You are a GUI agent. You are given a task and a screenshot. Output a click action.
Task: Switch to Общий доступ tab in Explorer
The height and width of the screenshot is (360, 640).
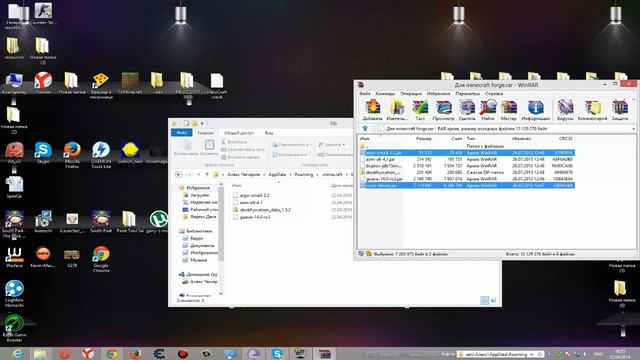click(239, 133)
